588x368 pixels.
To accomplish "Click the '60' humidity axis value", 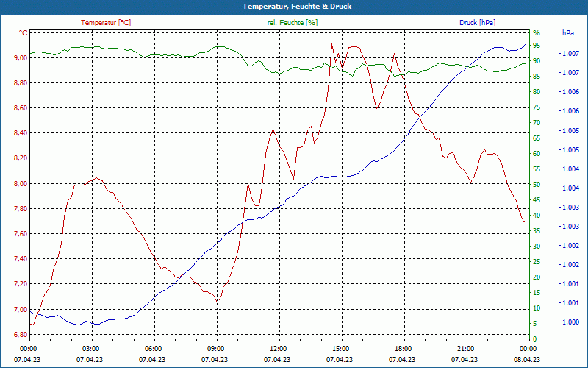I will 537,154.
